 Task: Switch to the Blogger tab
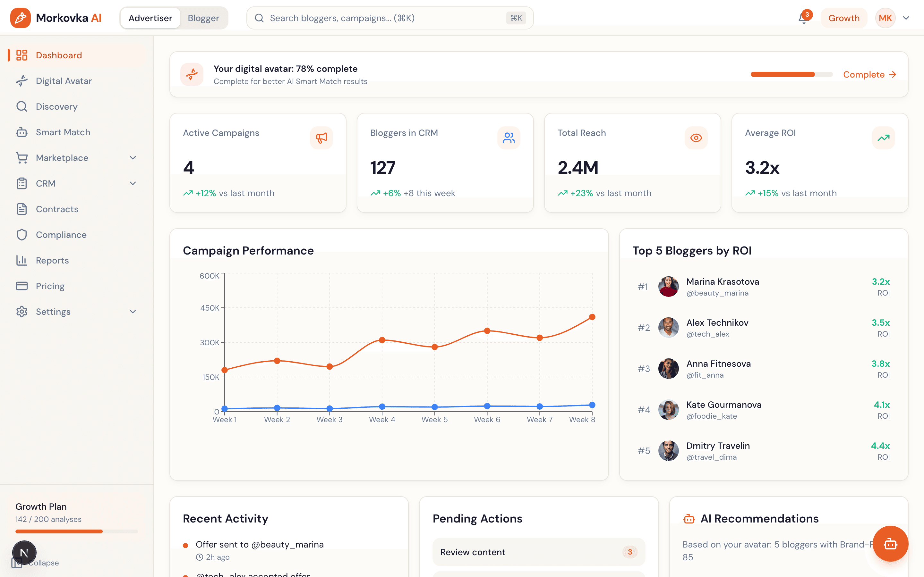click(x=203, y=18)
